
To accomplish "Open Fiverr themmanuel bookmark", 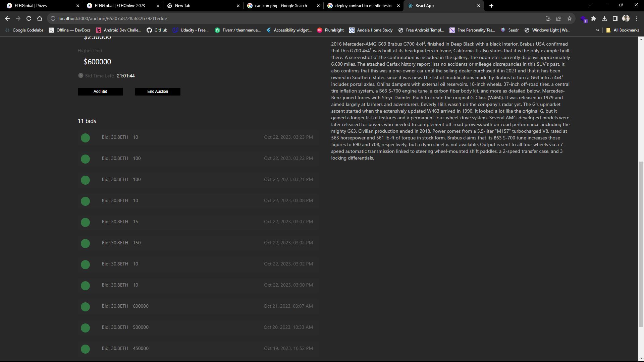I will click(x=237, y=30).
